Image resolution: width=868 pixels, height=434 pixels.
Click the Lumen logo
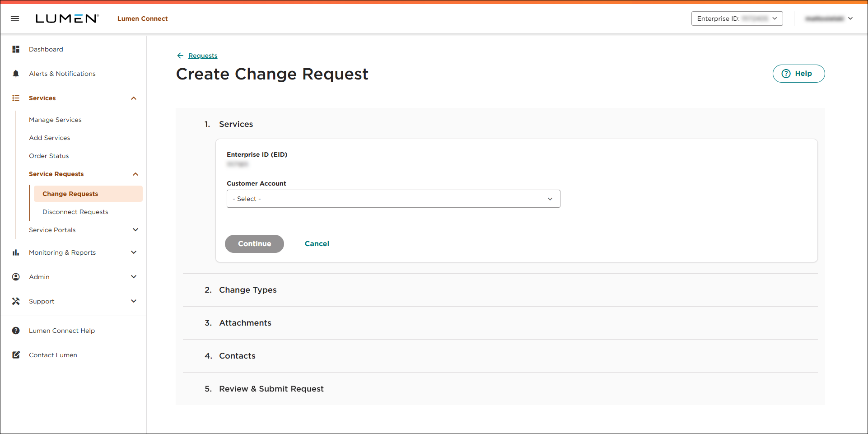coord(67,19)
